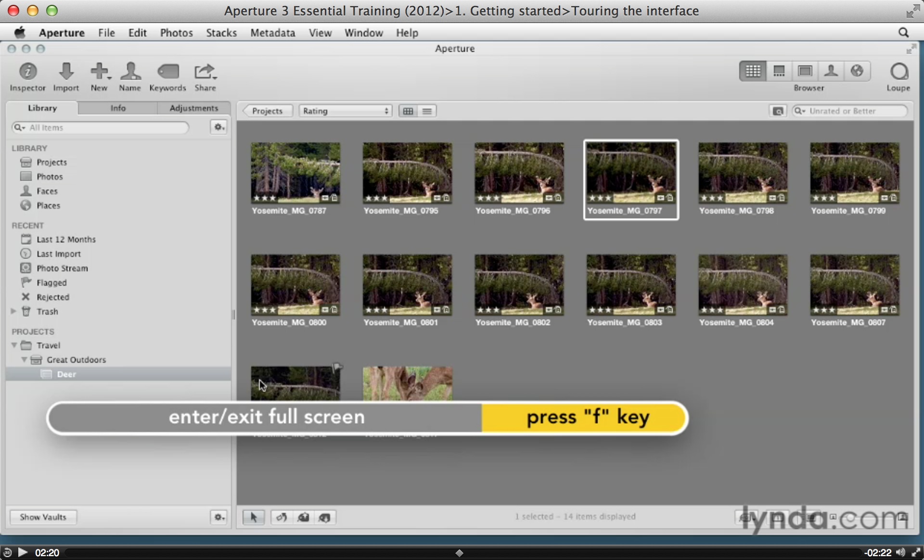Click the Show Vaults button
Screen dimensions: 924x560
pos(43,517)
